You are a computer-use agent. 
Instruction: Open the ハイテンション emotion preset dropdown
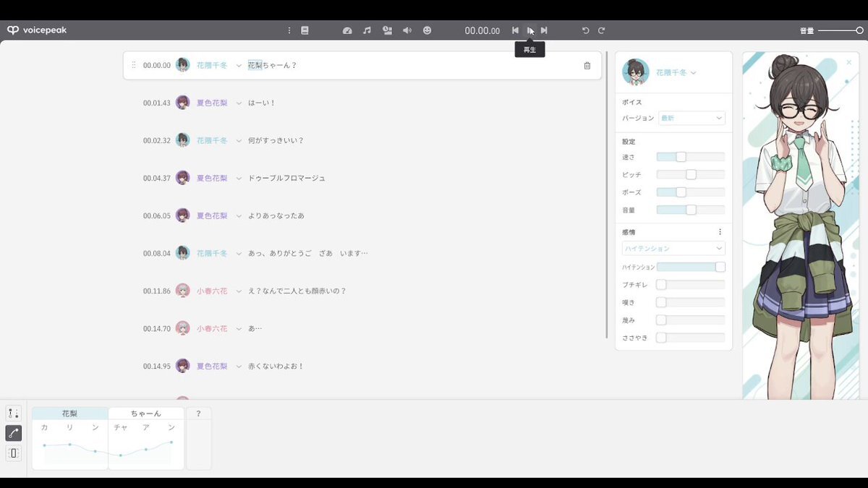(x=673, y=248)
